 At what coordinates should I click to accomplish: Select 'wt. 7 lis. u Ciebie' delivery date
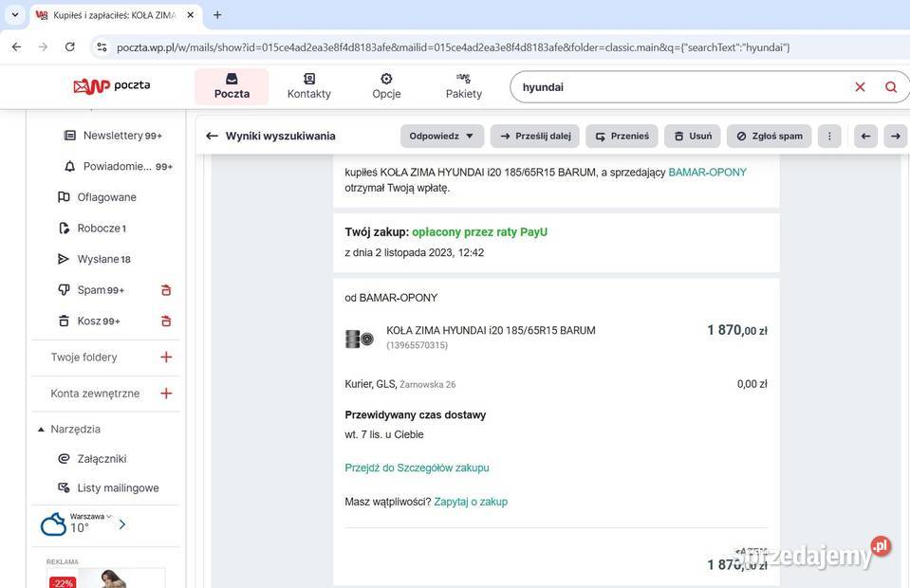[384, 434]
